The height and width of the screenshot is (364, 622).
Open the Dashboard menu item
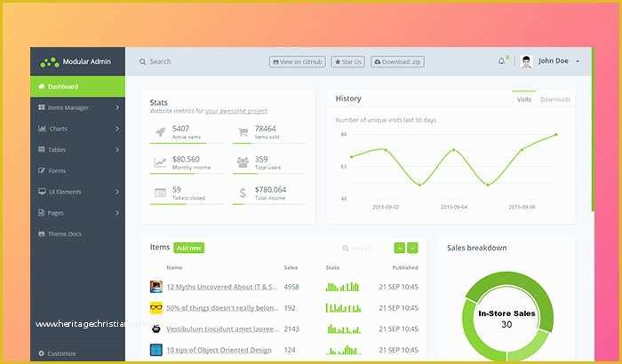click(78, 86)
